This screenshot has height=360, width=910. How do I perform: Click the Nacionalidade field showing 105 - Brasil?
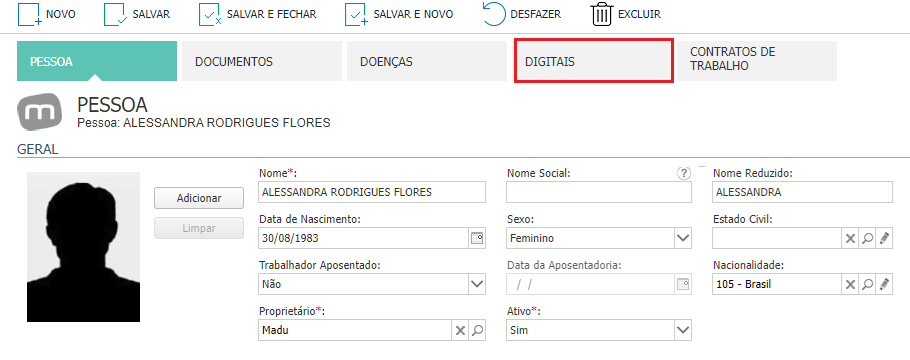pos(777,284)
